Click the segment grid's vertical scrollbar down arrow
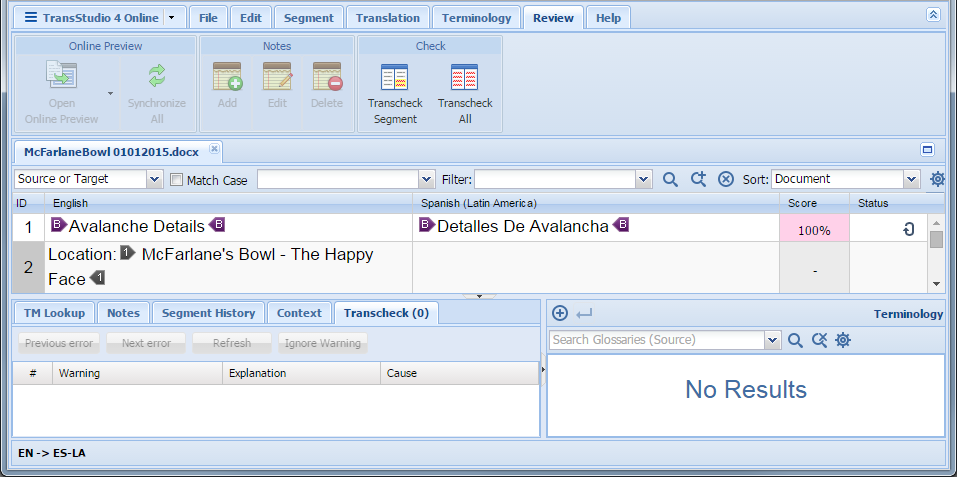This screenshot has width=957, height=477. click(x=936, y=284)
